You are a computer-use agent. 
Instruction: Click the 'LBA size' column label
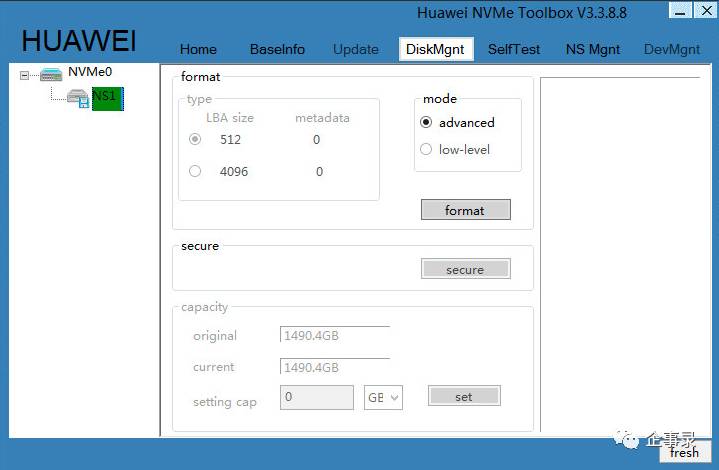coord(230,118)
